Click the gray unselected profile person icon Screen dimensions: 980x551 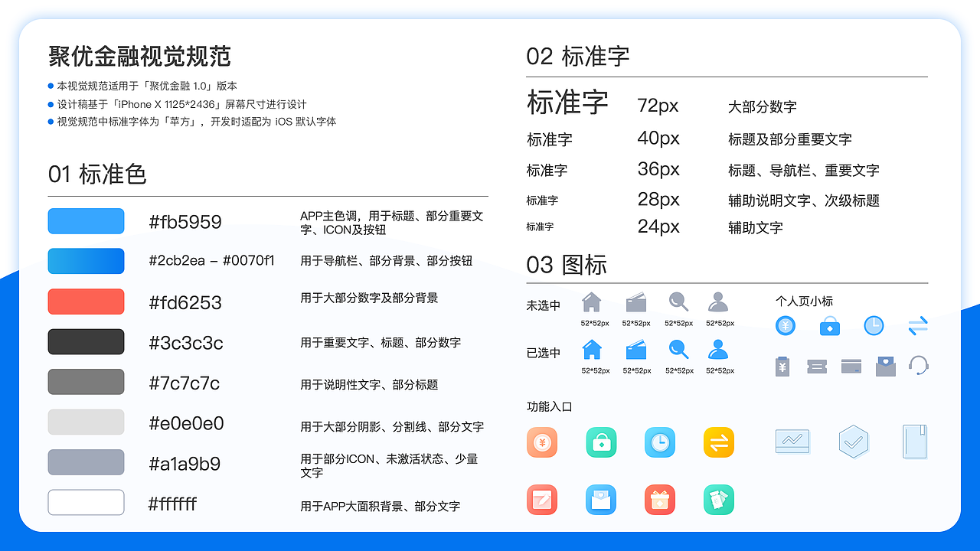coord(718,302)
